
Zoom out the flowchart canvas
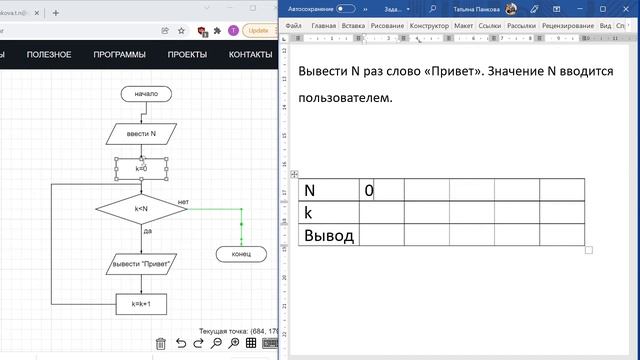click(216, 343)
